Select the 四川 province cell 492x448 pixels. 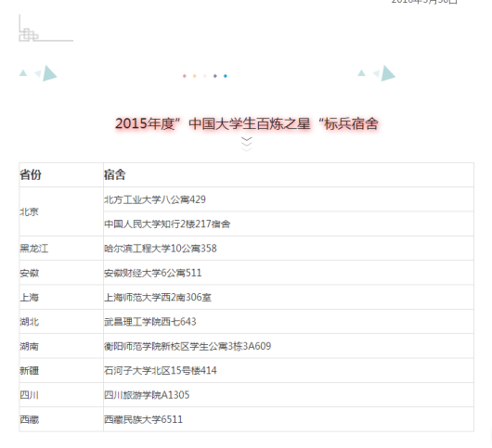[61, 395]
